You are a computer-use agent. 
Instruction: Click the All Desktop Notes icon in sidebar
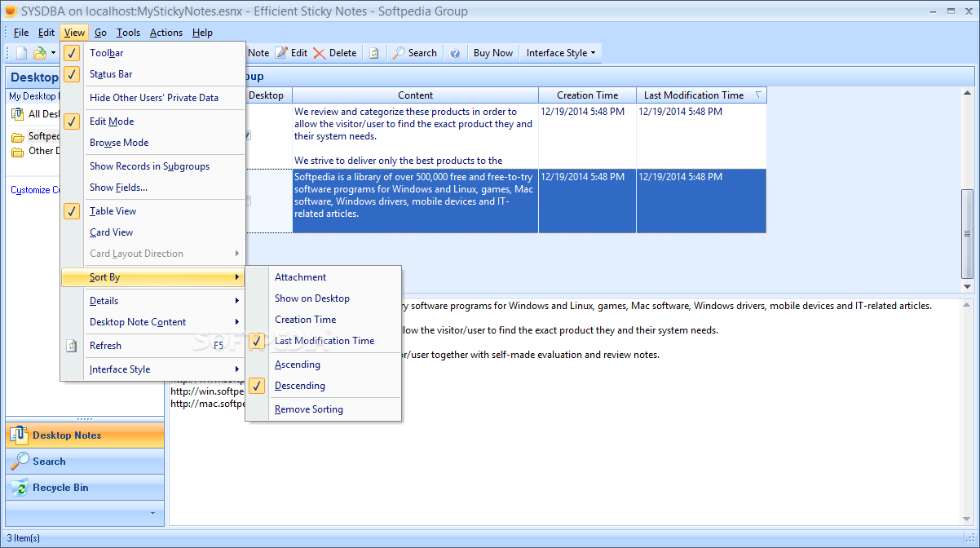tap(18, 114)
